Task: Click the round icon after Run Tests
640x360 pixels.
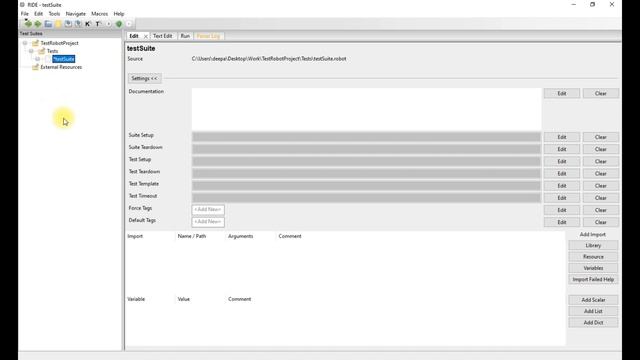Action: point(129,24)
